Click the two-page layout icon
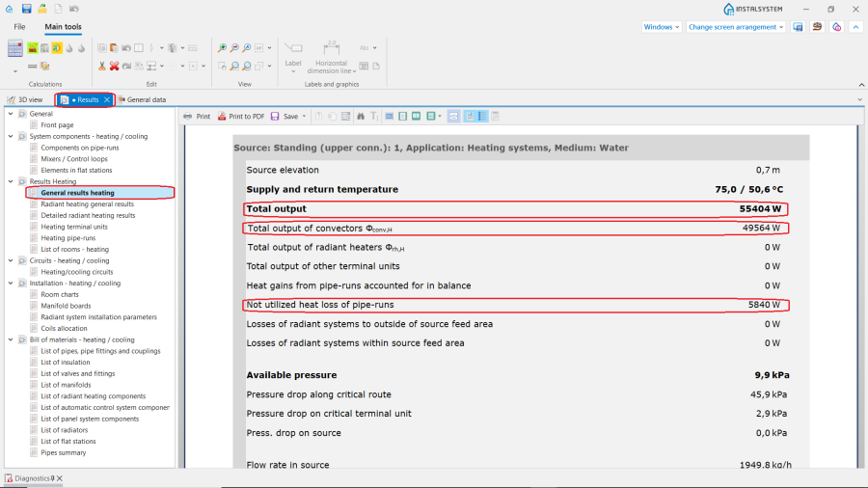868x488 pixels. (417, 116)
